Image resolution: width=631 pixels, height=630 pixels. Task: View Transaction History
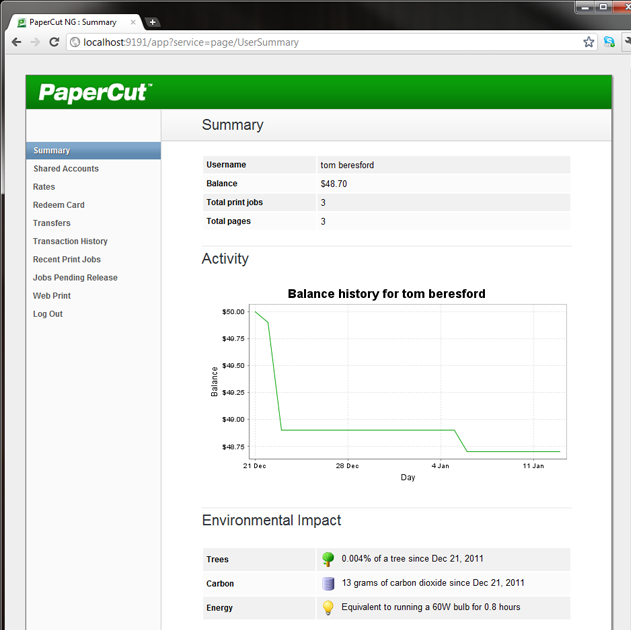(x=70, y=241)
